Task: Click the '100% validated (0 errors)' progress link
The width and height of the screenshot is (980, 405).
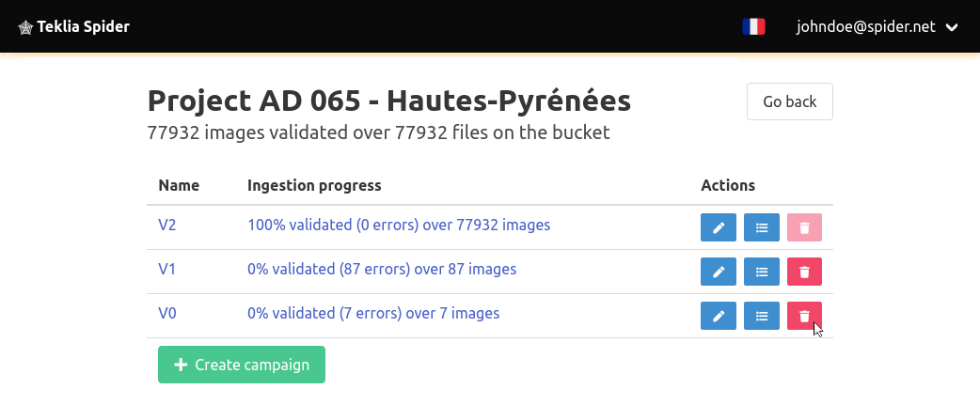Action: (x=399, y=225)
